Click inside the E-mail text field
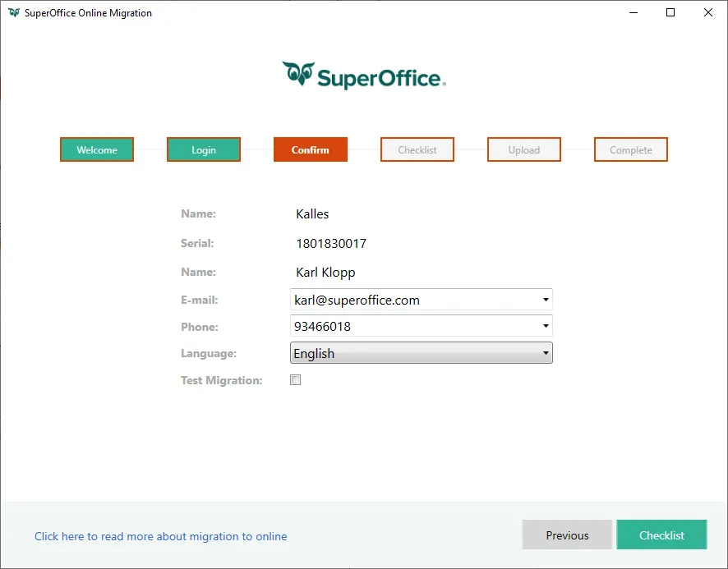Image resolution: width=728 pixels, height=569 pixels. point(411,300)
